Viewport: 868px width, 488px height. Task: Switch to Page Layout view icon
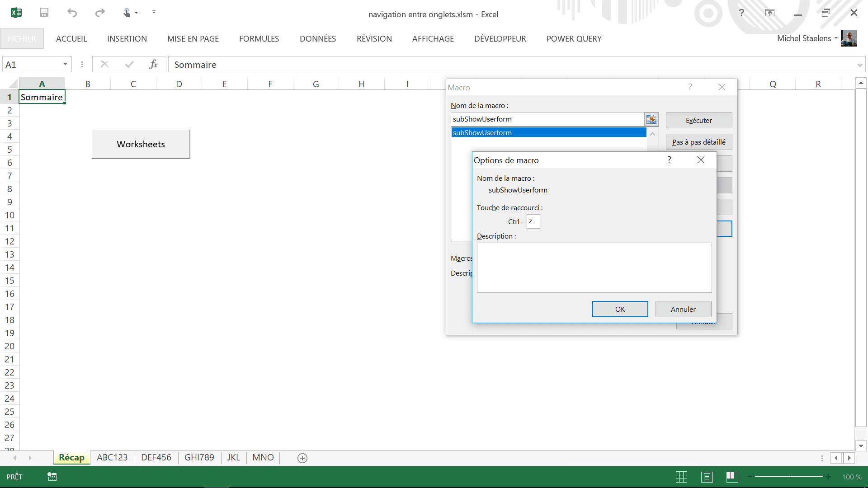(707, 477)
